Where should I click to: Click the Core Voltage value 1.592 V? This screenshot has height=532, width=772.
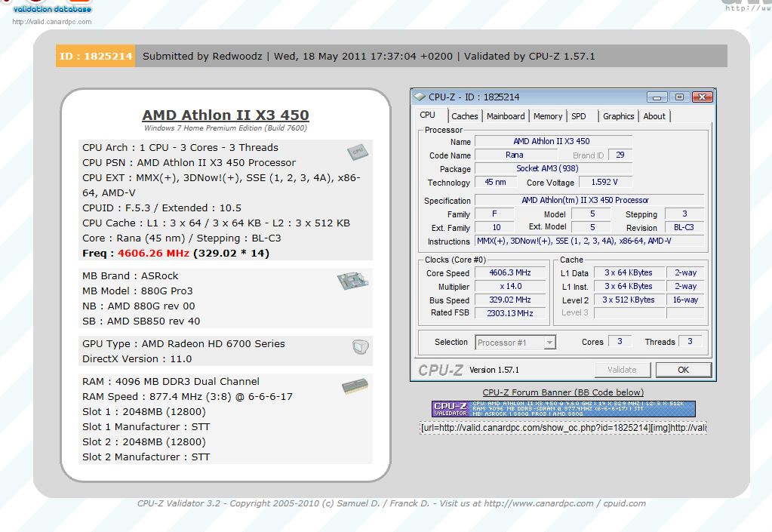pyautogui.click(x=604, y=182)
